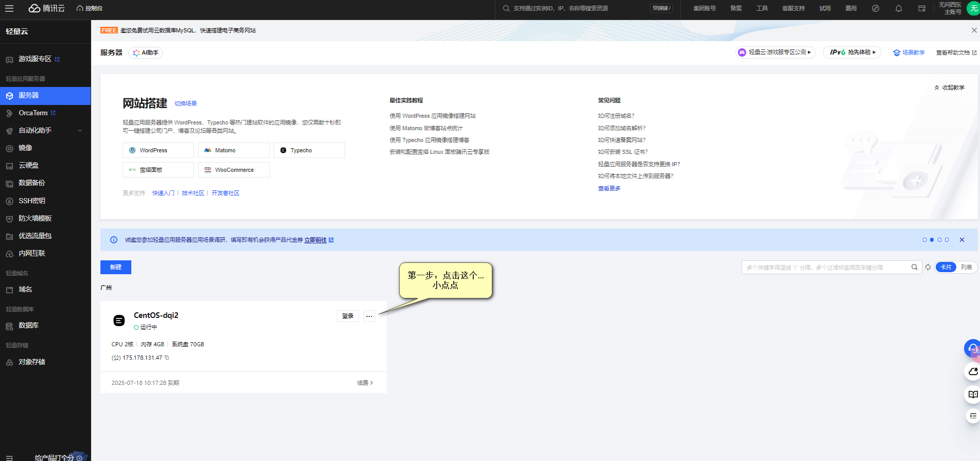Open the 客服支持 menu
The height and width of the screenshot is (461, 980).
[794, 8]
